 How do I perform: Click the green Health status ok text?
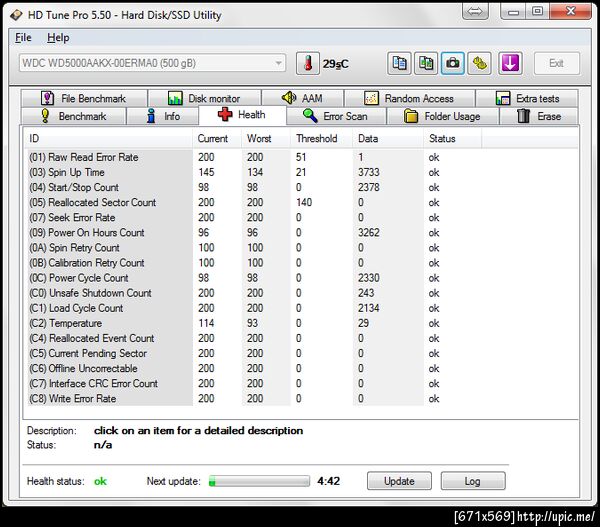pos(100,481)
